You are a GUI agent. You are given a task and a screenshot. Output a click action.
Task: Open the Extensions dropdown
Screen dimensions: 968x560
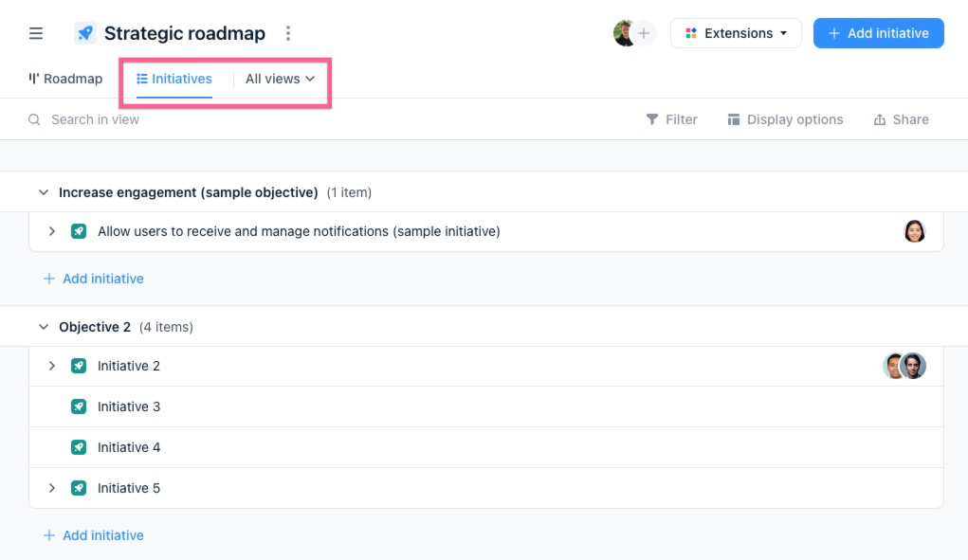click(x=736, y=33)
